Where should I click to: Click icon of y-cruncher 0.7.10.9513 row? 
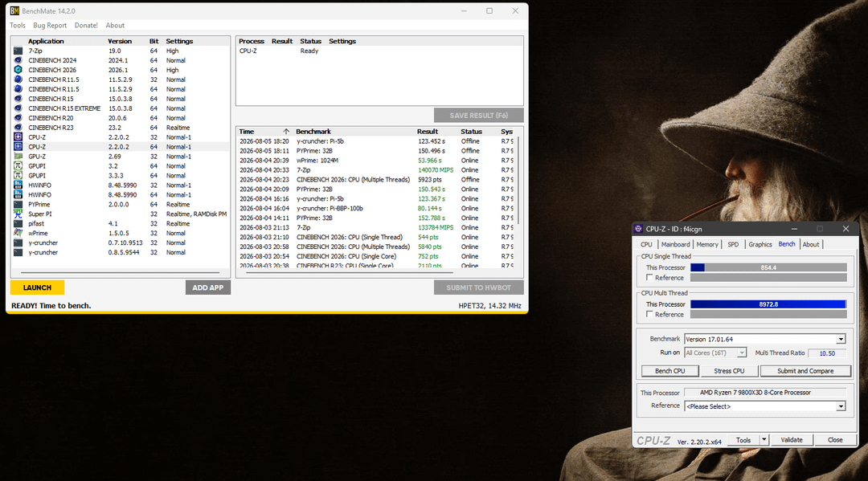(18, 243)
